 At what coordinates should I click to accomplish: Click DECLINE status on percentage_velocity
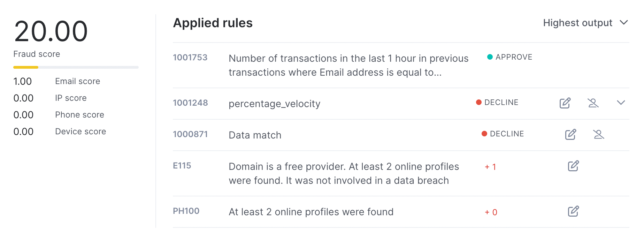tap(497, 102)
